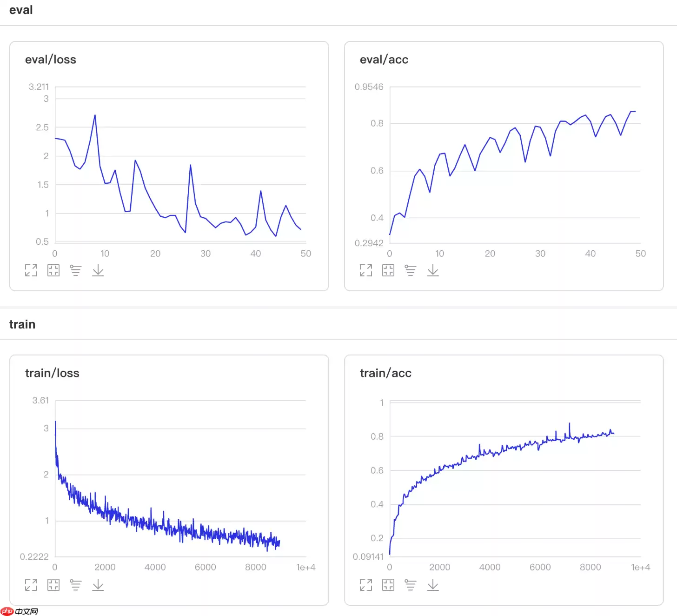Download the eval/acc chart data
The width and height of the screenshot is (677, 616).
pos(433,270)
